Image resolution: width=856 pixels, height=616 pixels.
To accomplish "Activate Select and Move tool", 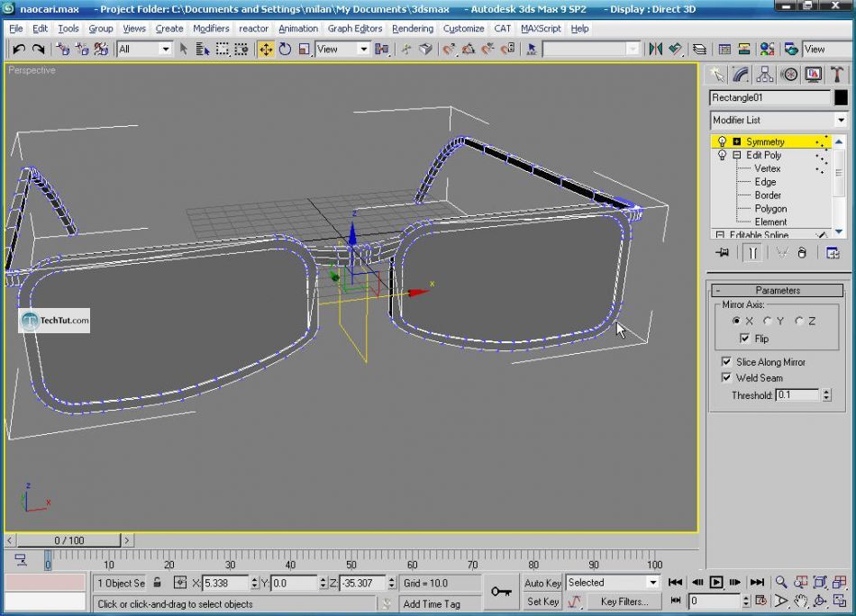I will click(x=266, y=50).
